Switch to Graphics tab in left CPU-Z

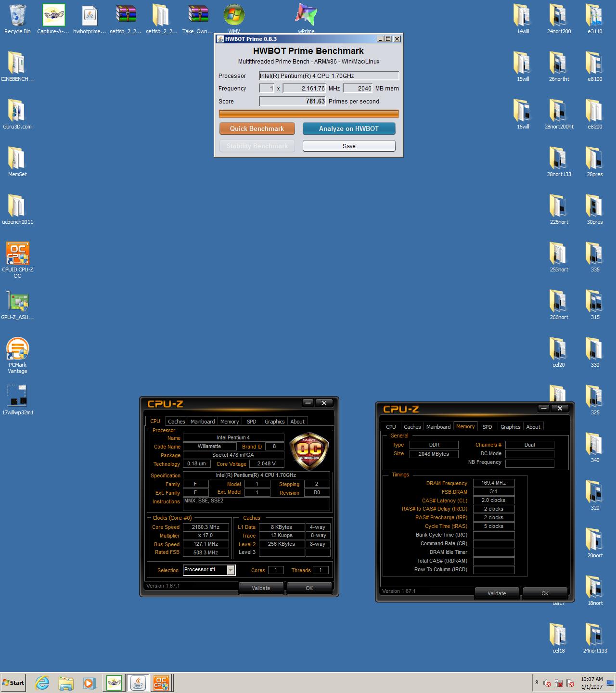275,421
